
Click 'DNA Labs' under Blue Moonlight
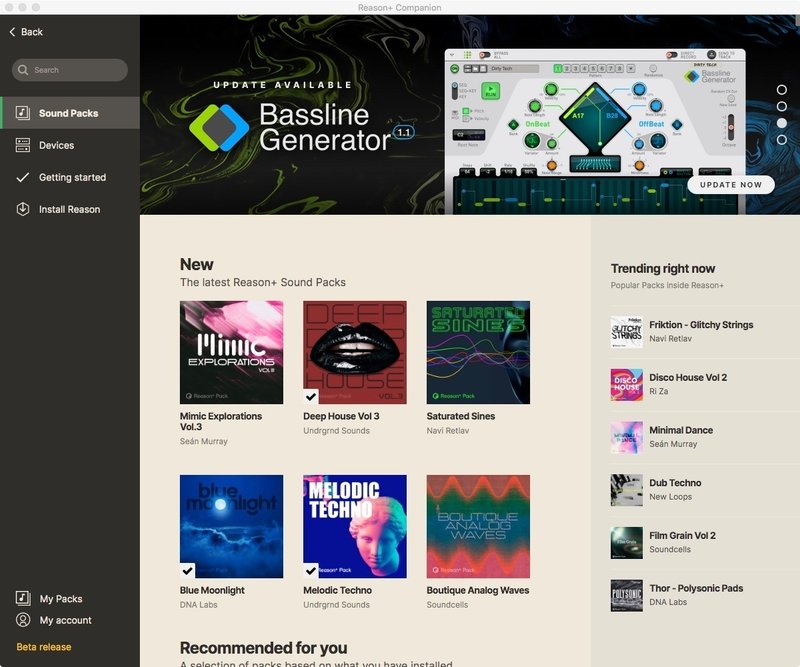[x=198, y=604]
